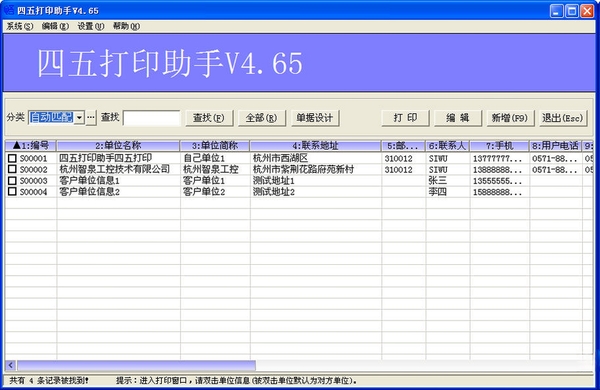Open the 编辑(E) menu
The image size is (600, 390).
[55, 26]
